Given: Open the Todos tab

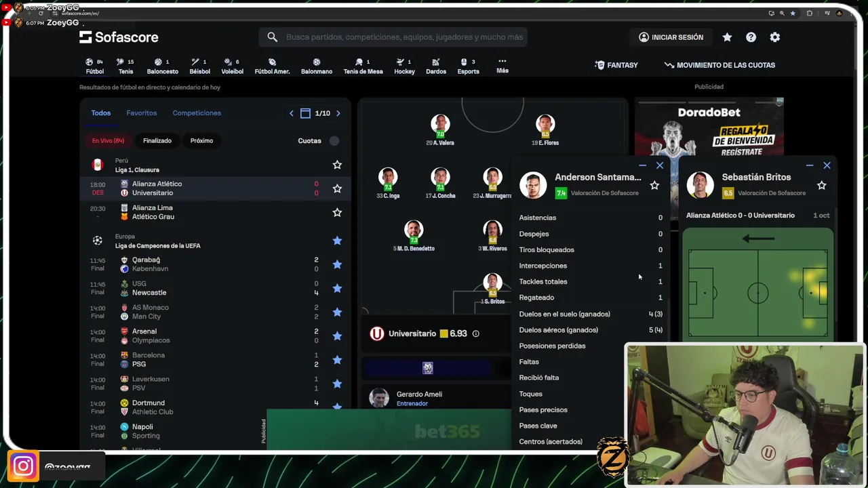Looking at the screenshot, I should pos(101,113).
